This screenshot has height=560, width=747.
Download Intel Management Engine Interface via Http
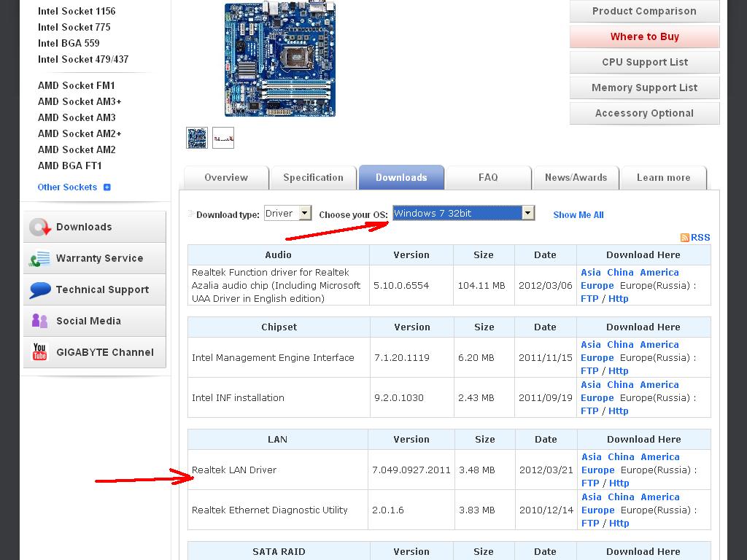coord(619,371)
